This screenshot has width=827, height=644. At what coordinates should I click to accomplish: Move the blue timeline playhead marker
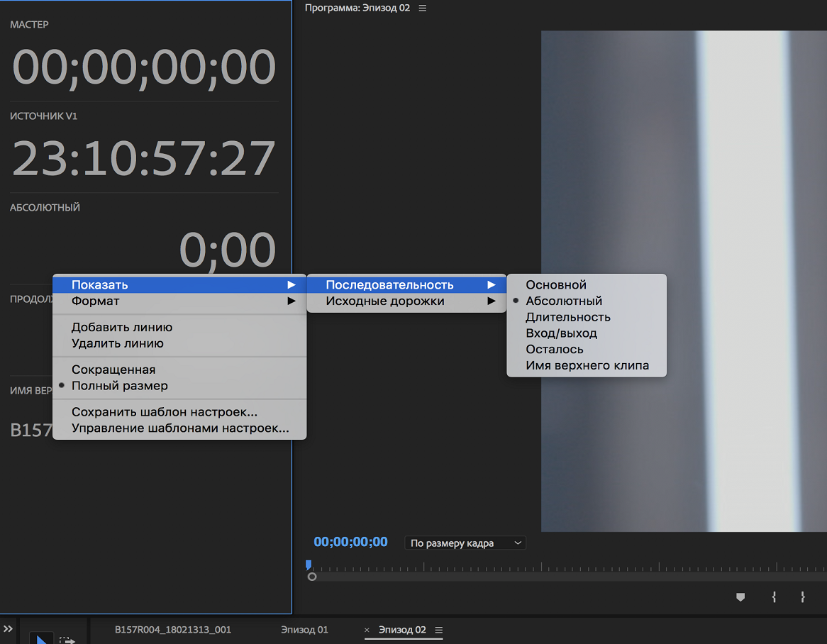click(309, 564)
